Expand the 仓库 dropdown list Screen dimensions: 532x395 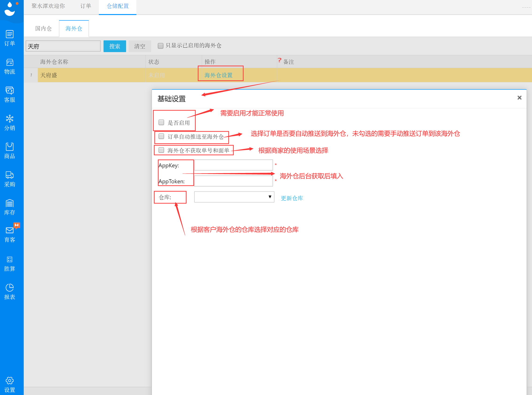pos(234,197)
